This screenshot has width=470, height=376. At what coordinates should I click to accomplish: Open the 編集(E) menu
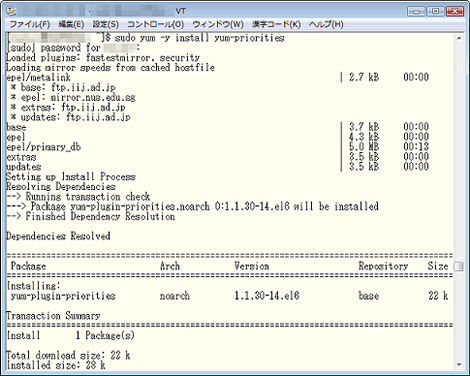[x=71, y=24]
